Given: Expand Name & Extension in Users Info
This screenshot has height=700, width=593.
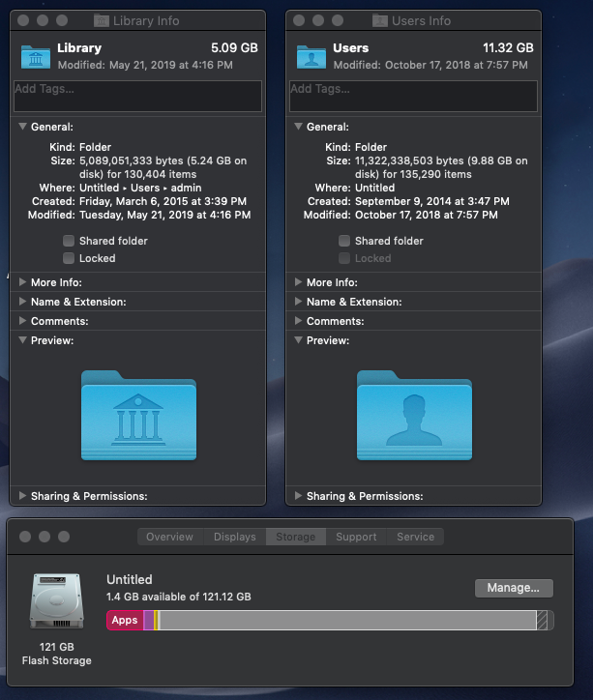Looking at the screenshot, I should click(x=298, y=302).
